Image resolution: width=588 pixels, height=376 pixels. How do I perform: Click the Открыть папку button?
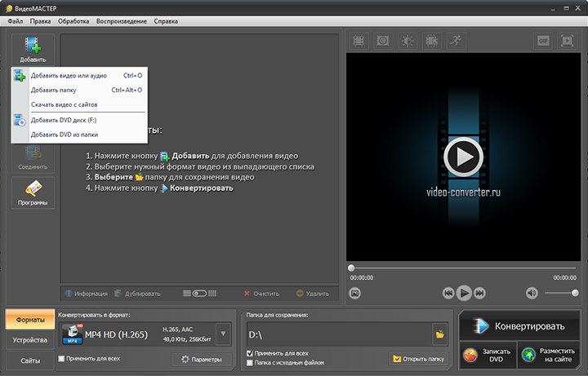click(x=418, y=359)
